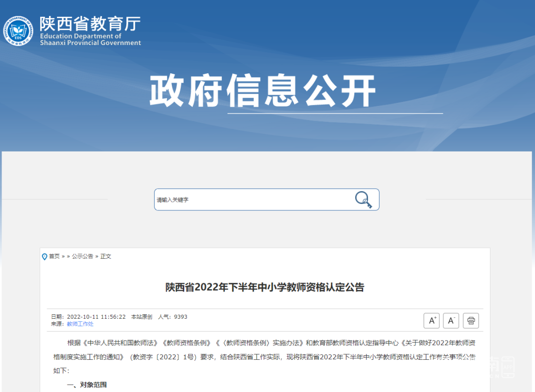The height and width of the screenshot is (392, 535).
Task: Click the 政府信息公开 banner heading
Action: point(263,92)
